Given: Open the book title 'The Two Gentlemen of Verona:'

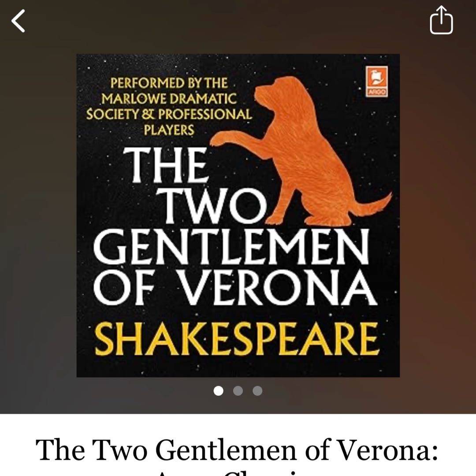Looking at the screenshot, I should (237, 450).
